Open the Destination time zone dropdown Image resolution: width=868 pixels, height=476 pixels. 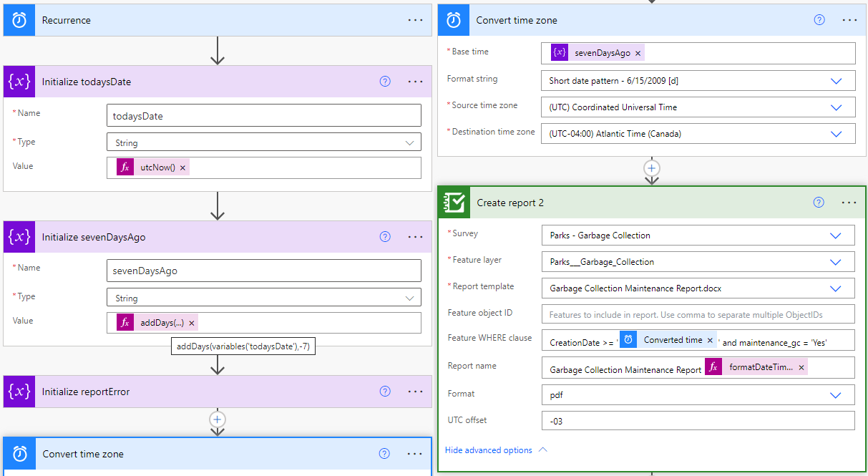[837, 133]
